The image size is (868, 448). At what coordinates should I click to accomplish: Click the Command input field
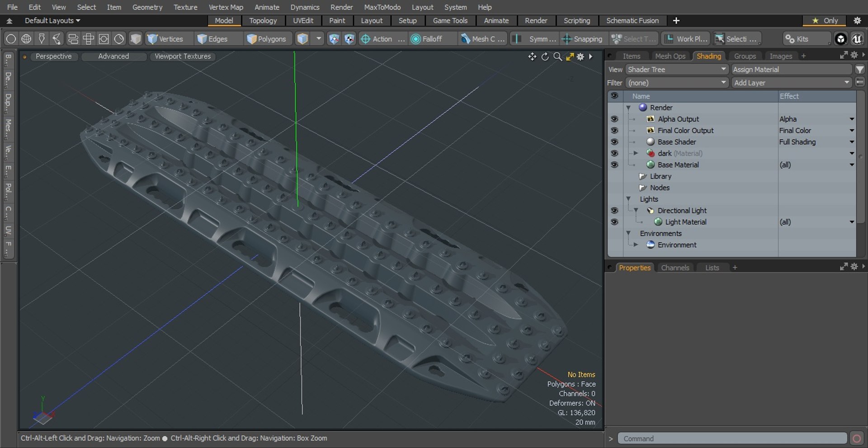[732, 439]
